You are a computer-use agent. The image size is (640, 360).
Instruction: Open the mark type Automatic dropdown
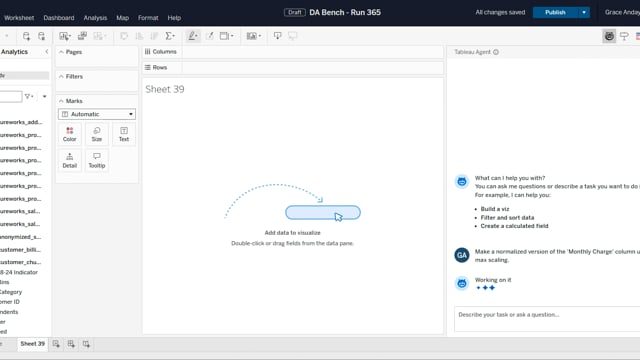coord(97,114)
